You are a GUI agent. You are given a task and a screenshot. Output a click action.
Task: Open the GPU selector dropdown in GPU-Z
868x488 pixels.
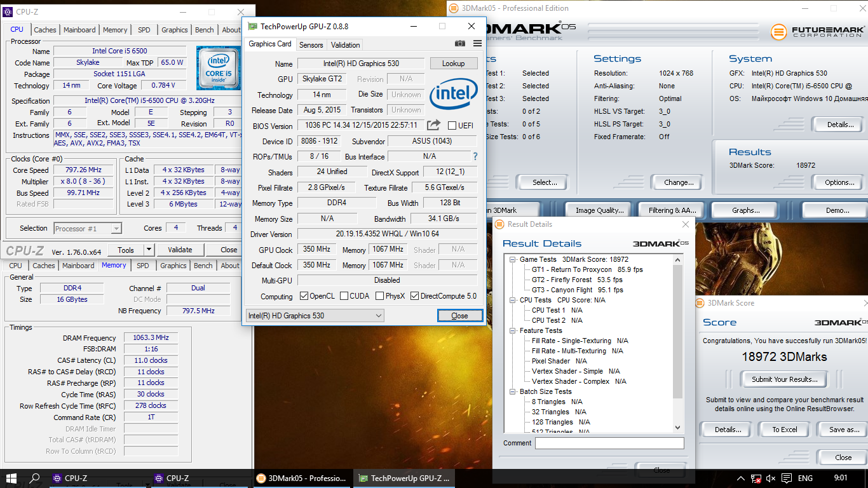[315, 316]
